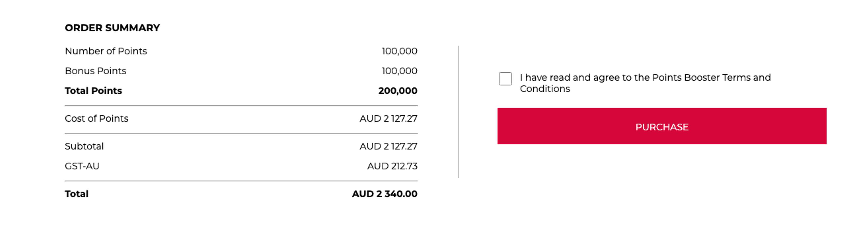Viewport: 868px width, 234px height.
Task: Select the Number of Points label
Action: (x=106, y=51)
